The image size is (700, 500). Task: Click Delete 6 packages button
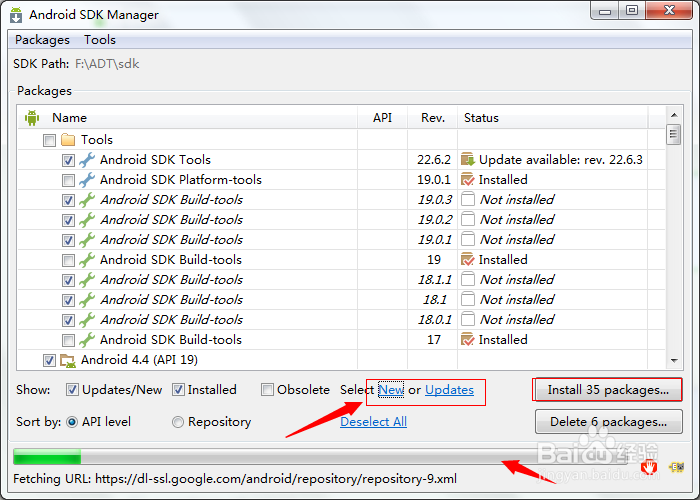[608, 422]
